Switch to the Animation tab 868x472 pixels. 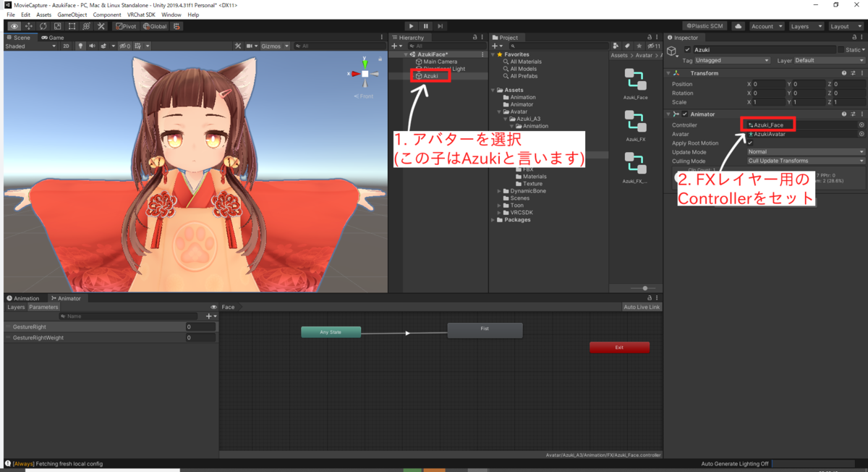(x=24, y=298)
